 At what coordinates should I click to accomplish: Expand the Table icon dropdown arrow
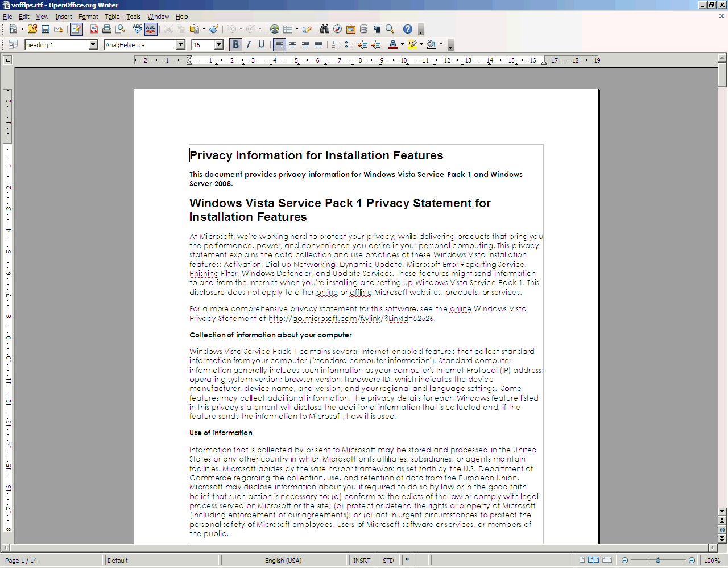pyautogui.click(x=297, y=29)
